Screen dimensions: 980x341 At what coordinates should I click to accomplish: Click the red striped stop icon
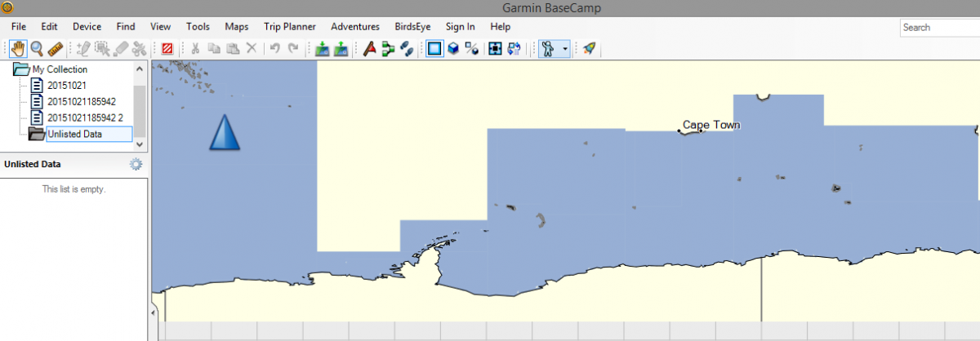pos(167,48)
